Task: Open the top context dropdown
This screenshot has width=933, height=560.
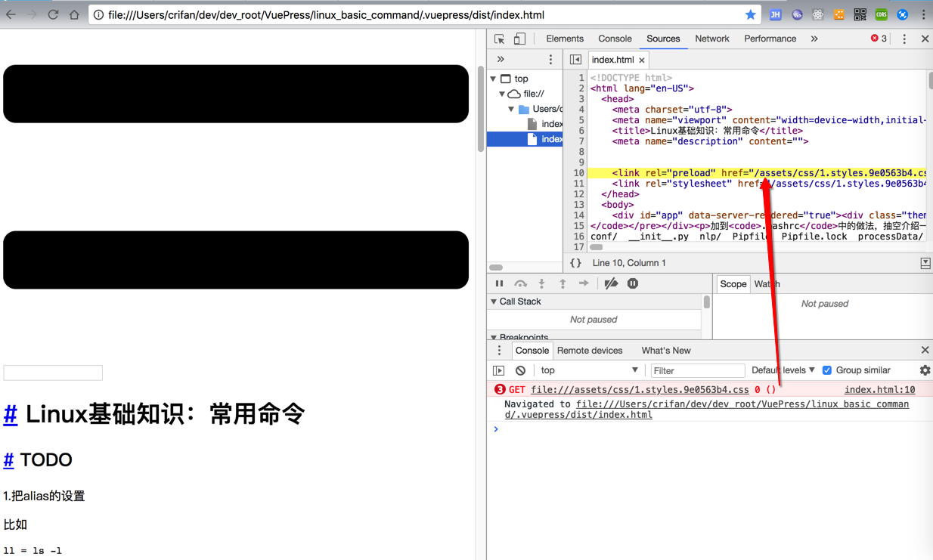Action: pos(589,370)
